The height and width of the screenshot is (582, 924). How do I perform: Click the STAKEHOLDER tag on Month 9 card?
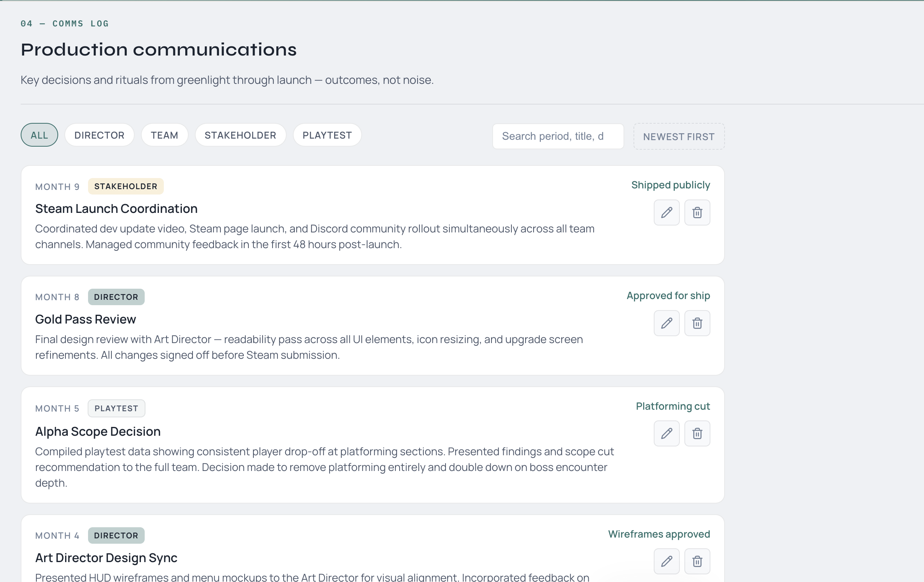[x=126, y=186]
